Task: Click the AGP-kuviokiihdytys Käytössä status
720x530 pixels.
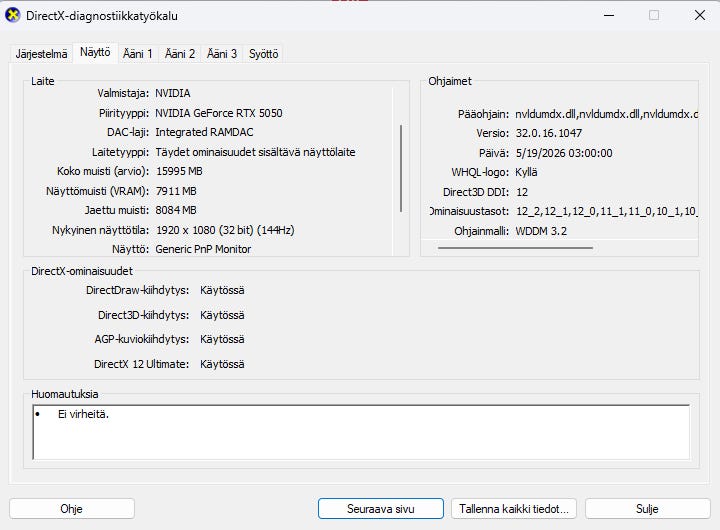Action: pos(222,339)
